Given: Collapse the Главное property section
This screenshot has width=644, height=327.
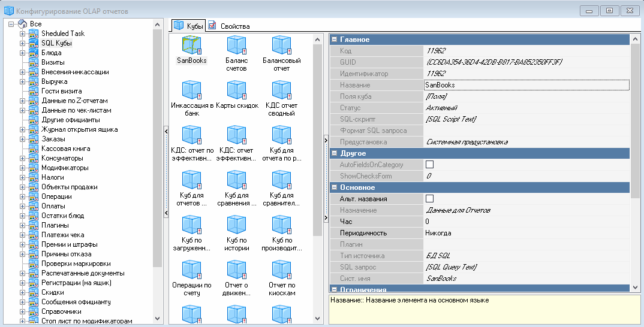Looking at the screenshot, I should point(334,40).
